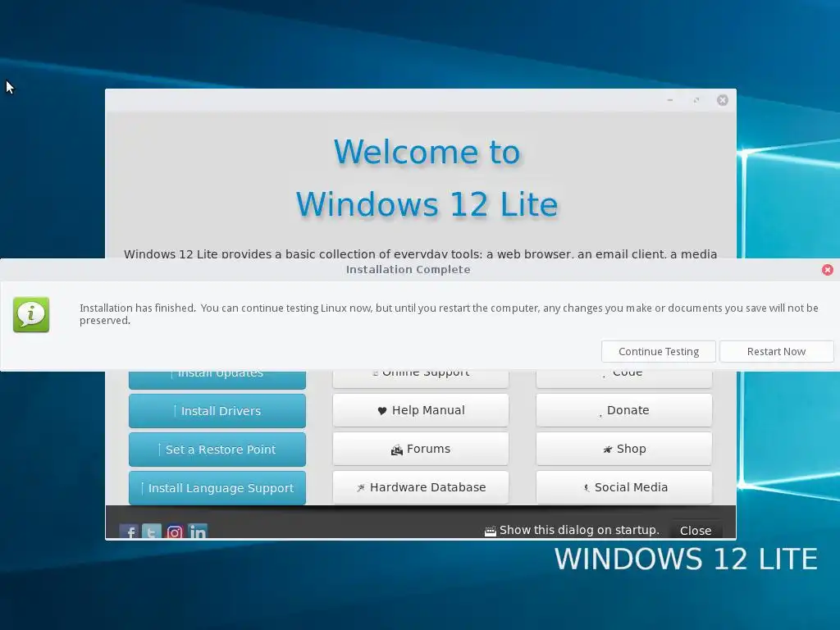Screen dimensions: 840x630
Task: Open the LinkedIn icon in the welcome footer
Action: pyautogui.click(x=198, y=532)
